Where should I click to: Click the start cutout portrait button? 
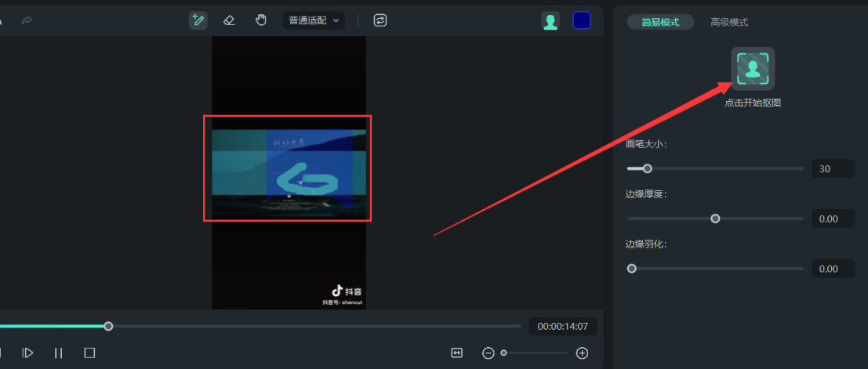pyautogui.click(x=752, y=69)
